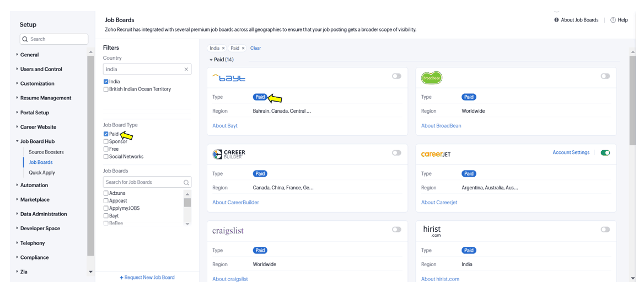Expand Users and Control section
This screenshot has width=644, height=291.
[x=41, y=69]
